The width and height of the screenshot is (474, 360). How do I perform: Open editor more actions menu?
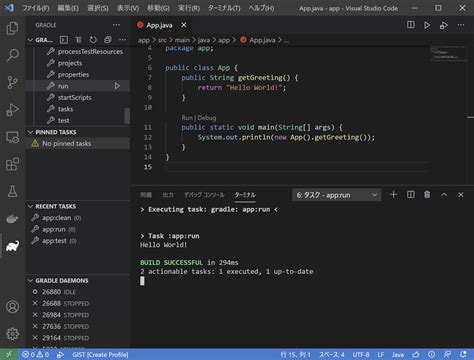[461, 25]
